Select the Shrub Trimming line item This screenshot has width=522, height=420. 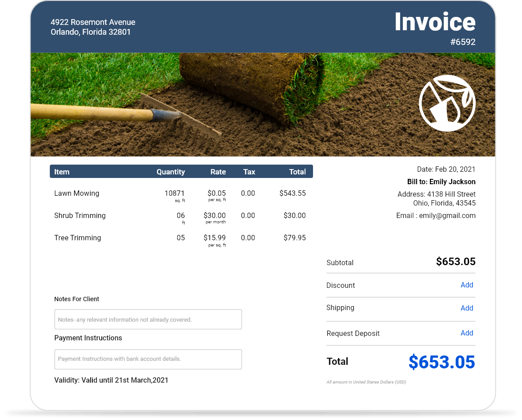coord(80,215)
